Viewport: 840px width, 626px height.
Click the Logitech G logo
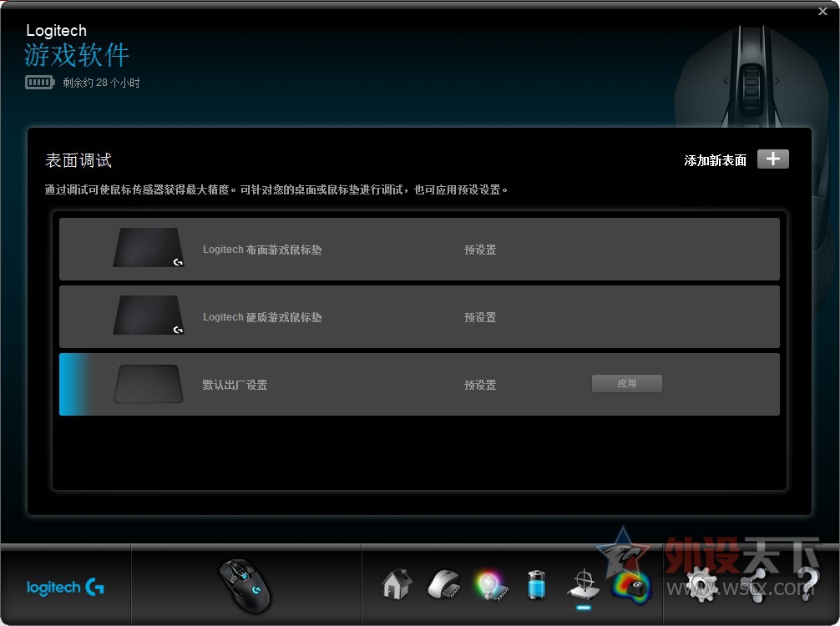[x=65, y=588]
